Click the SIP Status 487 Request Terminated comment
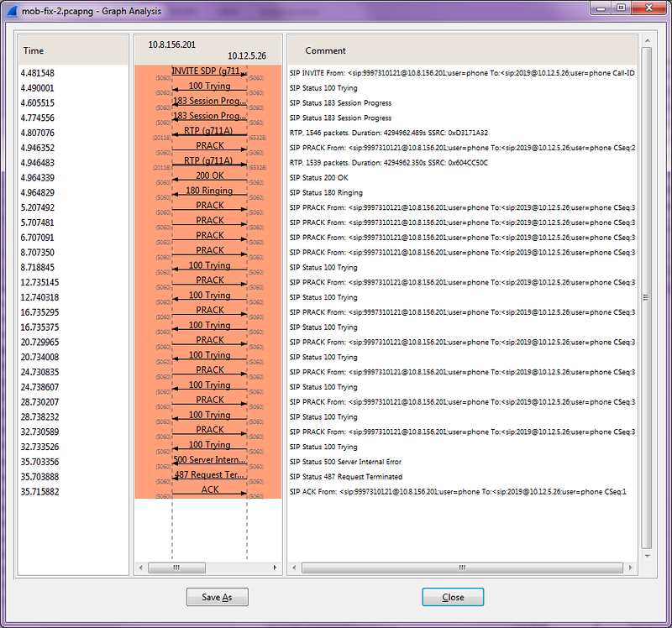672x628 pixels. pos(344,476)
